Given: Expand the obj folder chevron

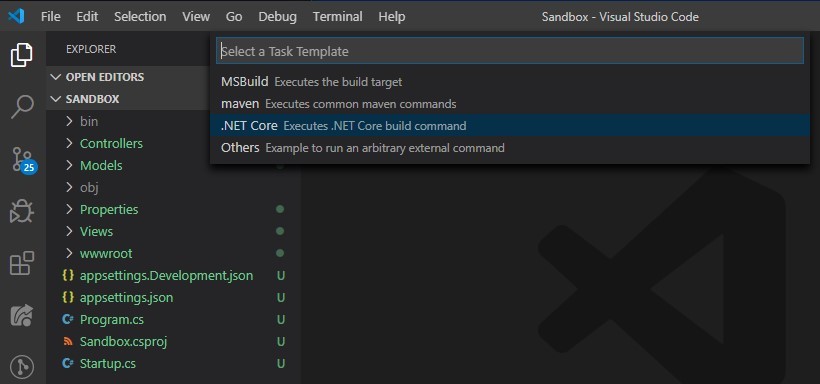Looking at the screenshot, I should [x=69, y=187].
